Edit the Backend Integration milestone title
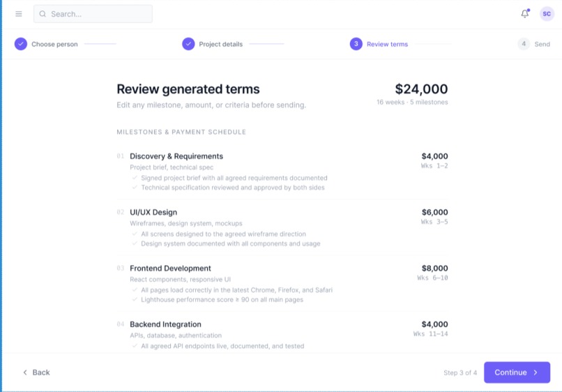562x392 pixels. 165,324
